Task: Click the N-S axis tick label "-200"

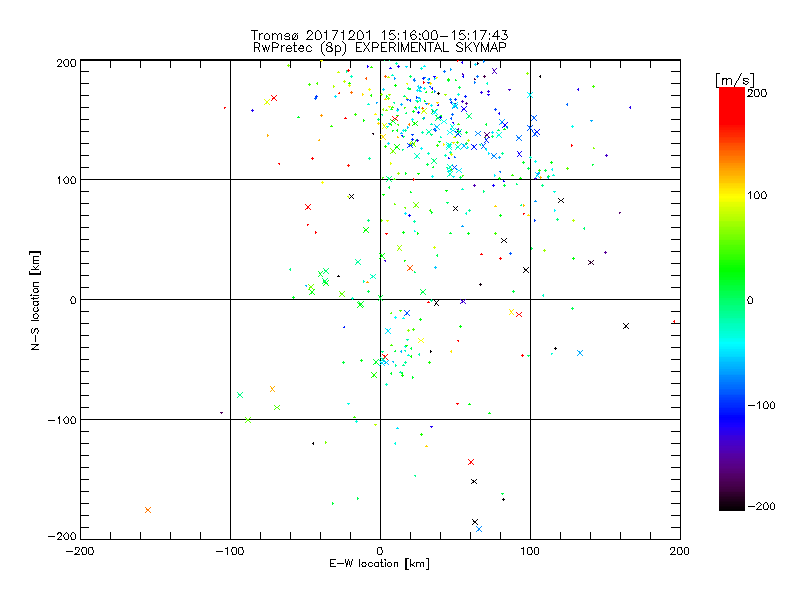Action: point(62,536)
